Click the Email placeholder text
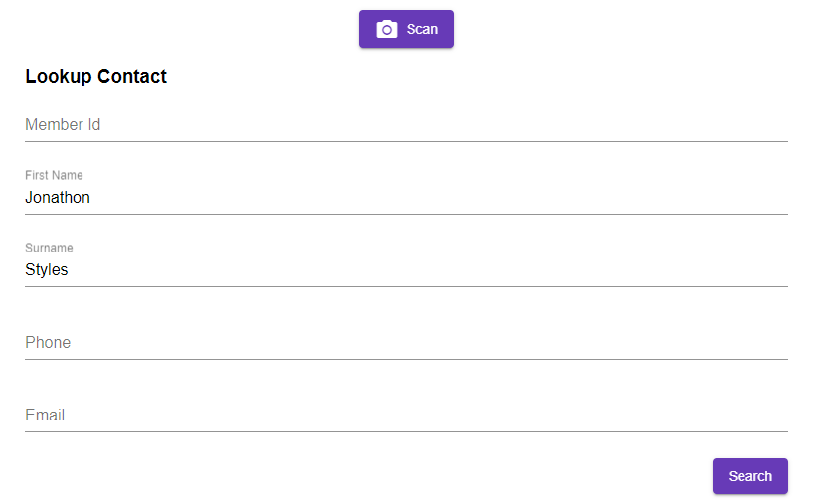 click(45, 416)
